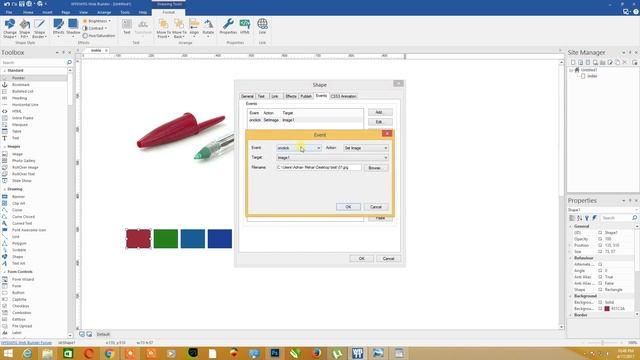
Task: Open the Insert ribbon tab
Action: (x=47, y=12)
